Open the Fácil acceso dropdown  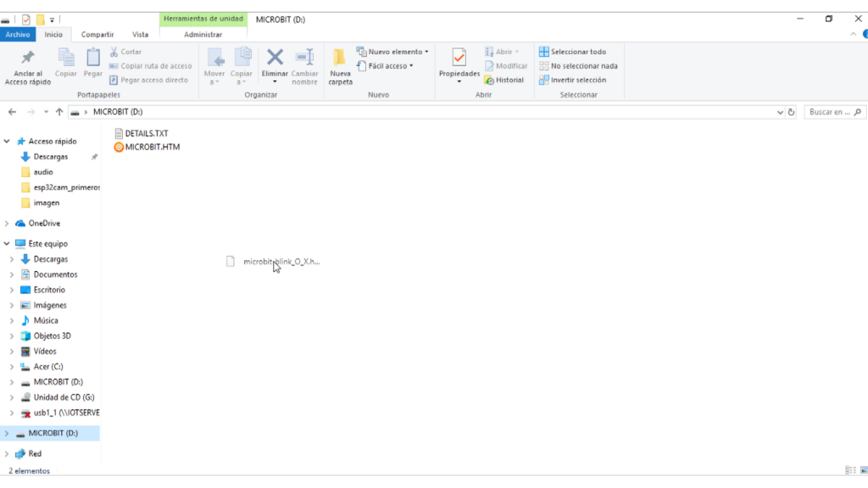[386, 66]
